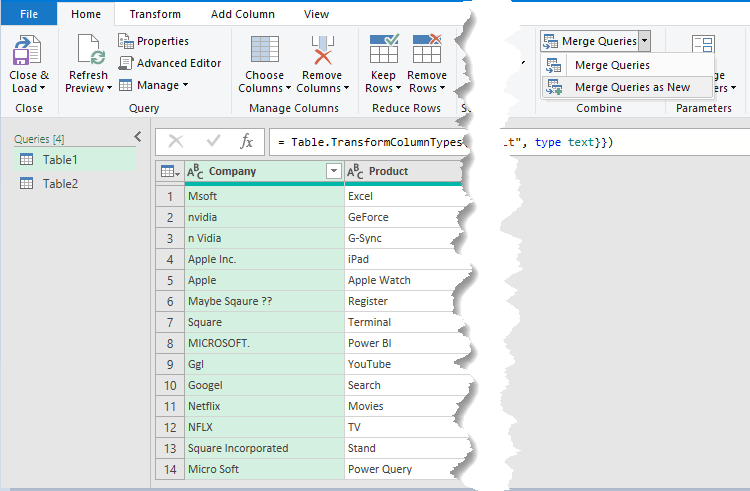Click the Square Incorporated cell
This screenshot has width=750, height=491.
coord(265,448)
